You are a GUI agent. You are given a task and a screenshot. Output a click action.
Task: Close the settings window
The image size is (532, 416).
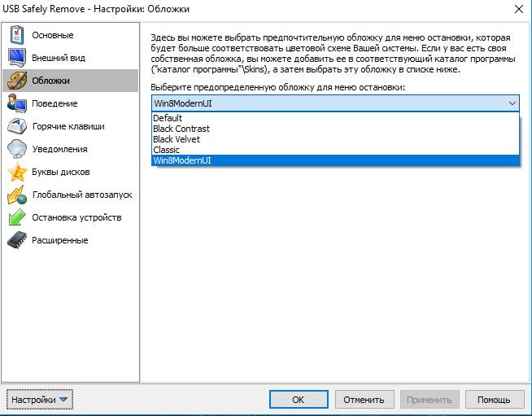(x=519, y=9)
